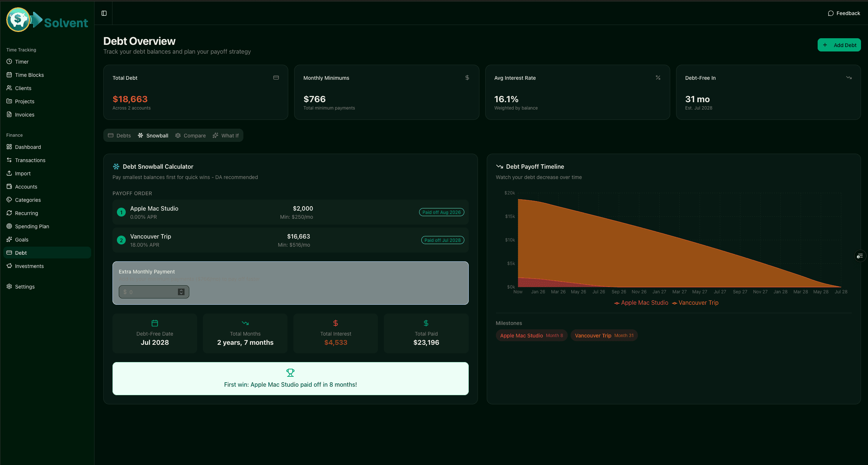Open the Feedback dialog
Screen dimensions: 868x465
[x=844, y=13]
